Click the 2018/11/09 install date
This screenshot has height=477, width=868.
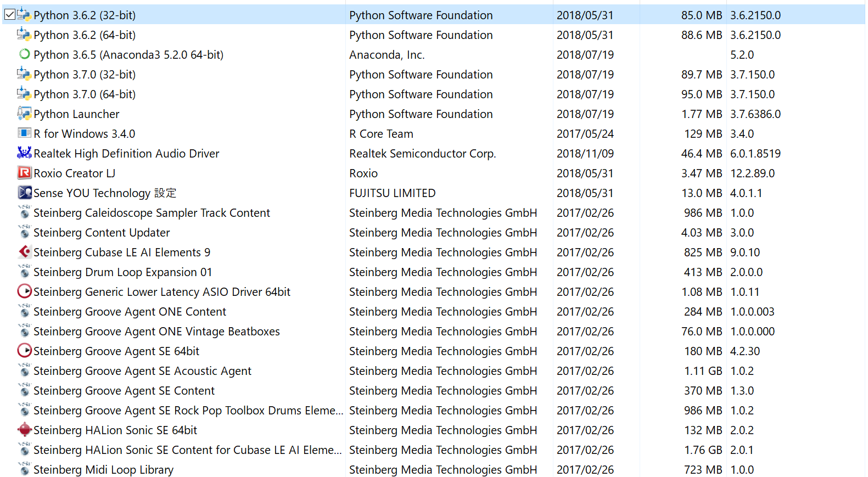coord(585,154)
